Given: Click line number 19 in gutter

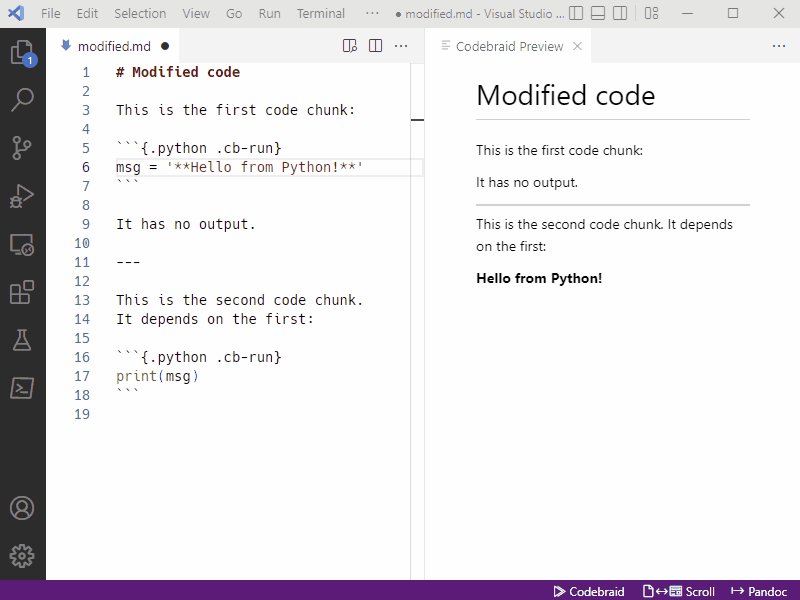Looking at the screenshot, I should click(x=82, y=414).
